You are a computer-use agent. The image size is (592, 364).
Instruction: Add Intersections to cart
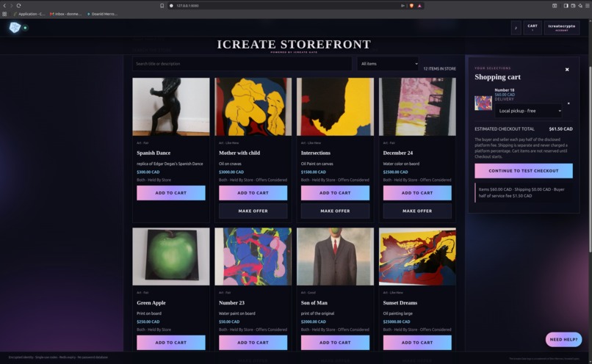click(x=335, y=193)
